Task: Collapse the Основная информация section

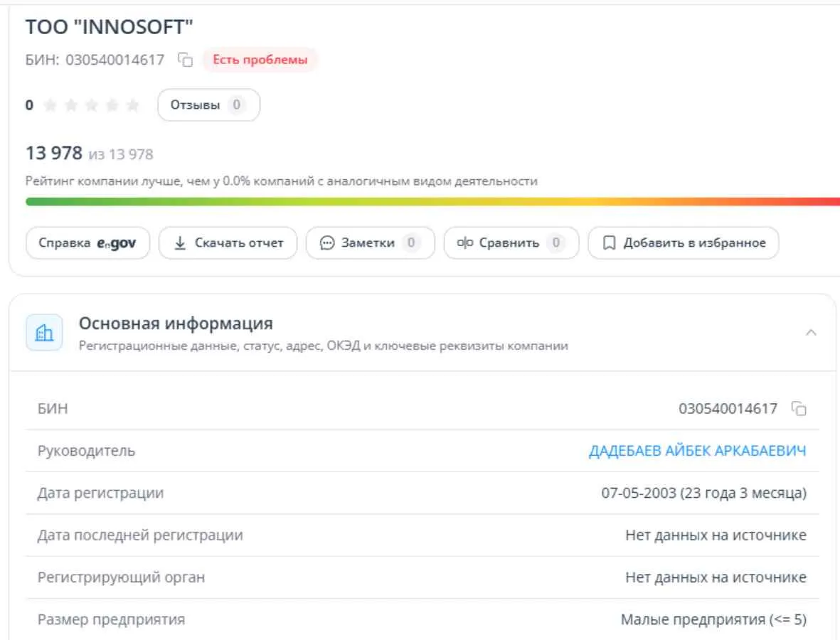Action: (x=811, y=333)
